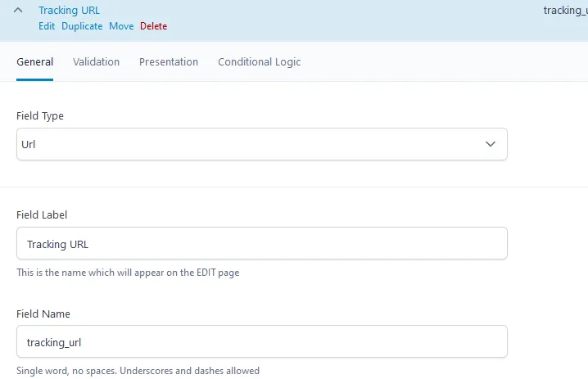
Task: Focus the Field Label text input
Action: tap(261, 244)
